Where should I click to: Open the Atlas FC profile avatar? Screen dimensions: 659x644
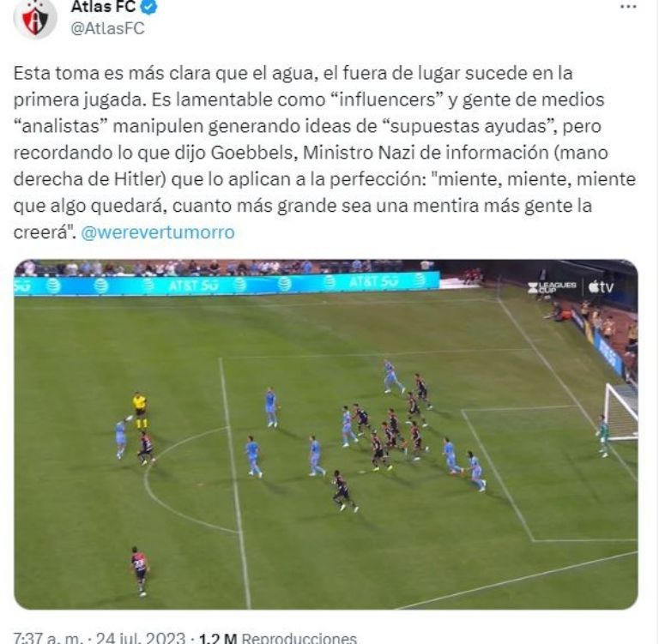point(35,18)
